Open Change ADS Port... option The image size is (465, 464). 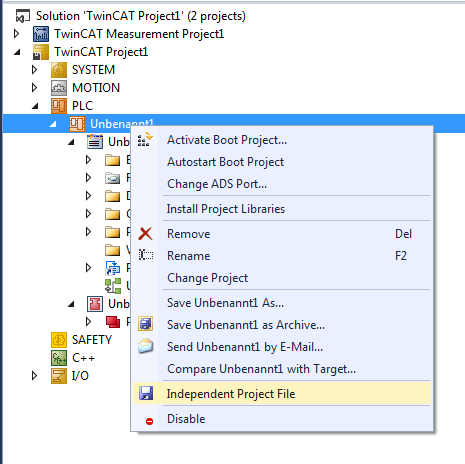point(282,184)
